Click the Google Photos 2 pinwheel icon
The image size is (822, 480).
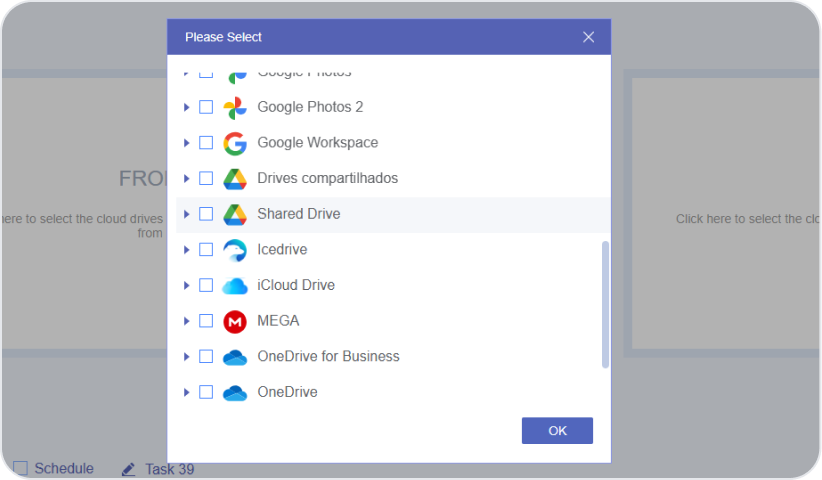click(235, 107)
